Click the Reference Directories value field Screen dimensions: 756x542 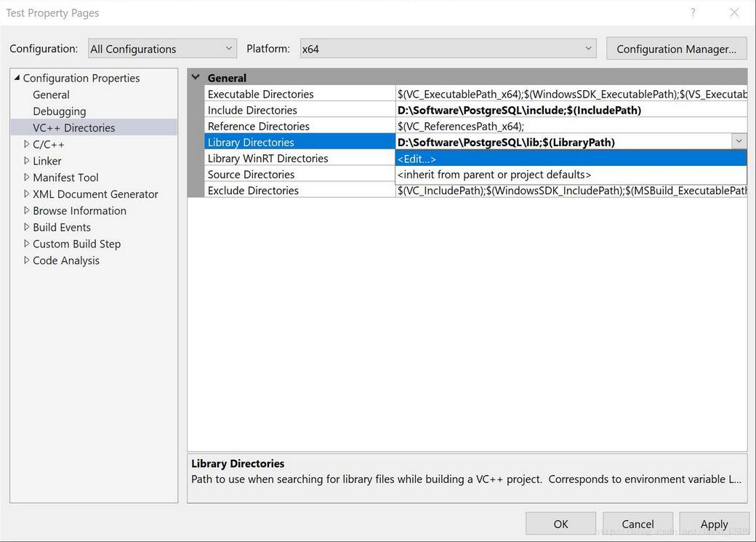coord(571,126)
